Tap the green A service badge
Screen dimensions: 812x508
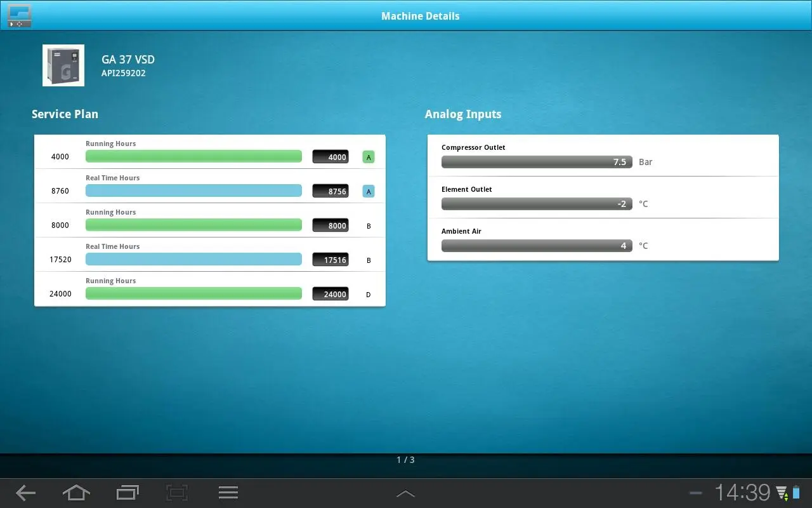coord(369,157)
